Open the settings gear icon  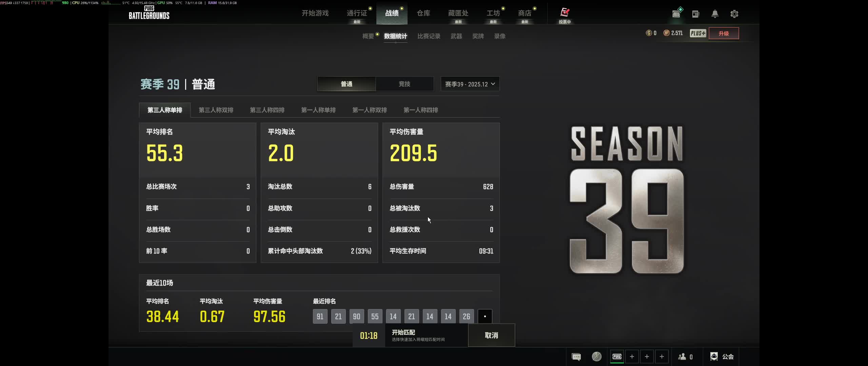(734, 14)
